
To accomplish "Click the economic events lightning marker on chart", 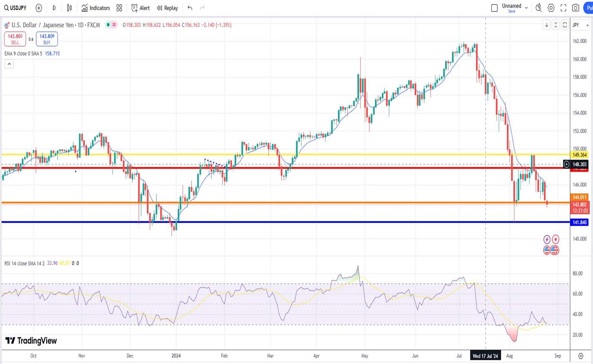I will click(547, 239).
